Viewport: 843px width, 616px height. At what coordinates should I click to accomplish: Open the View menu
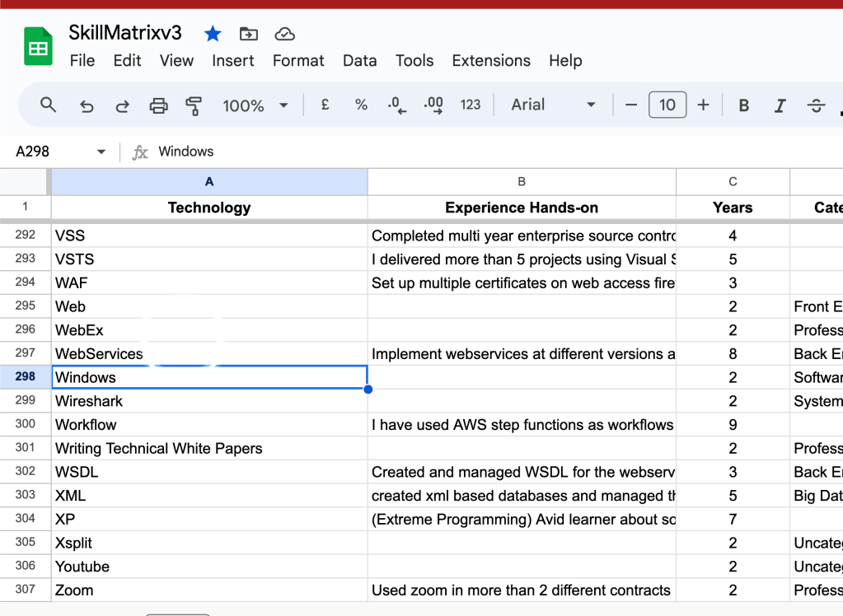pyautogui.click(x=176, y=61)
